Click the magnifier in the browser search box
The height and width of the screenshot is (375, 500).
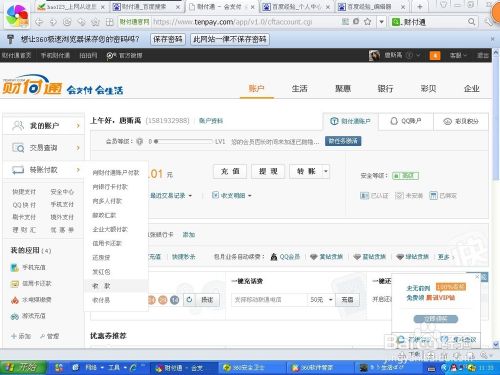click(471, 22)
